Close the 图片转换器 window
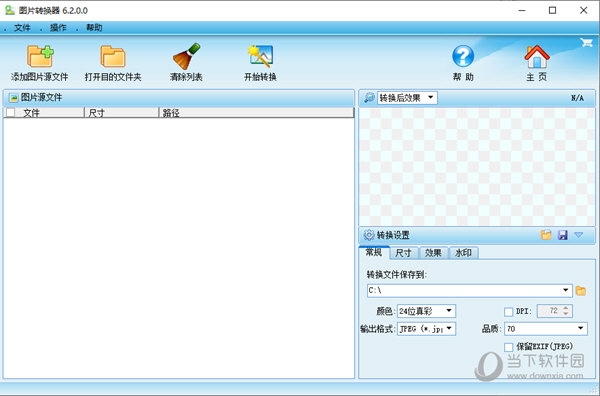The image size is (600, 396). coord(584,10)
